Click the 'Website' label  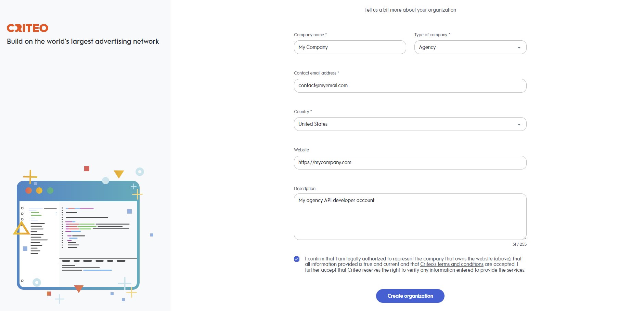pos(301,150)
